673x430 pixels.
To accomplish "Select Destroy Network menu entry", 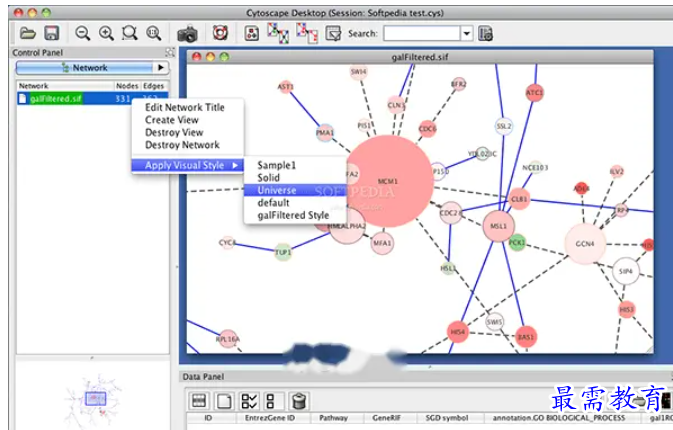I will pos(182,145).
